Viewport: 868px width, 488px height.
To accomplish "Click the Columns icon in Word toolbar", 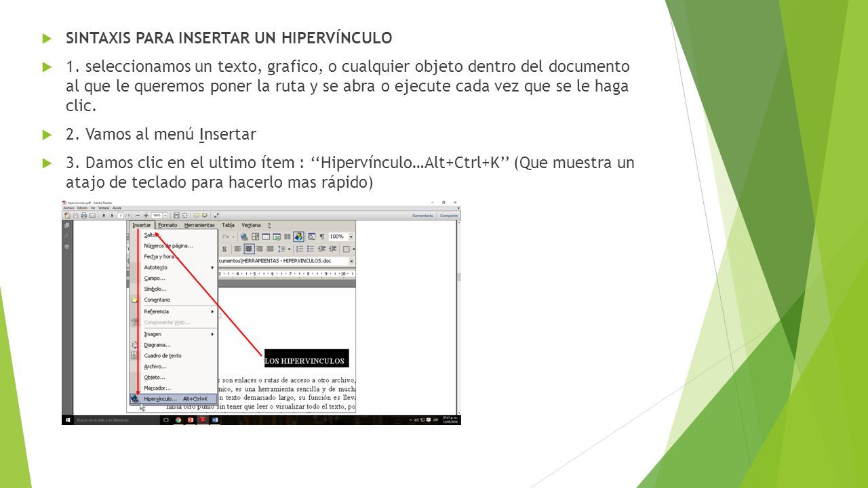I will click(288, 237).
